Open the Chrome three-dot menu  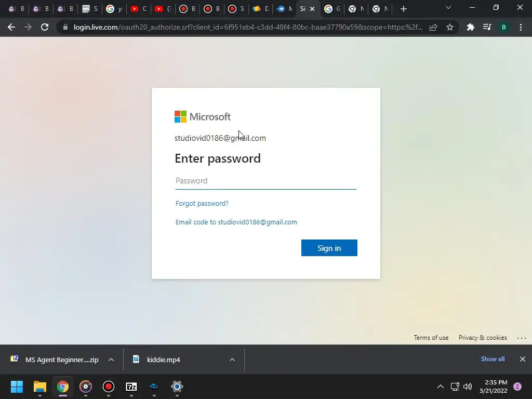[521, 27]
